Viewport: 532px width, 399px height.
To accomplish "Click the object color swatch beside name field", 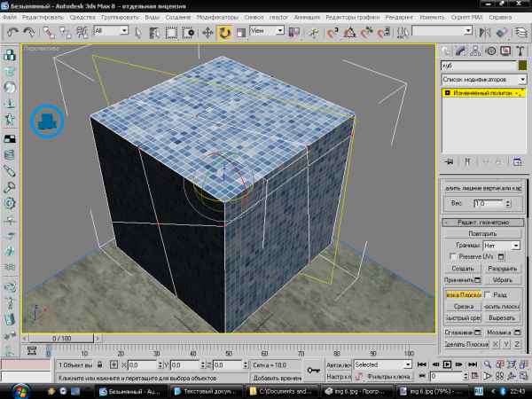I will pos(522,66).
